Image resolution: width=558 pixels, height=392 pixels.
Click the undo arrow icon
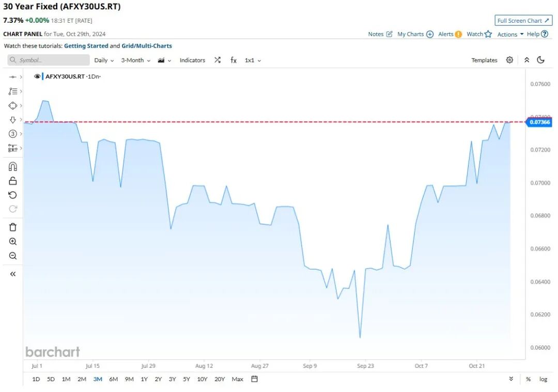[x=13, y=195]
